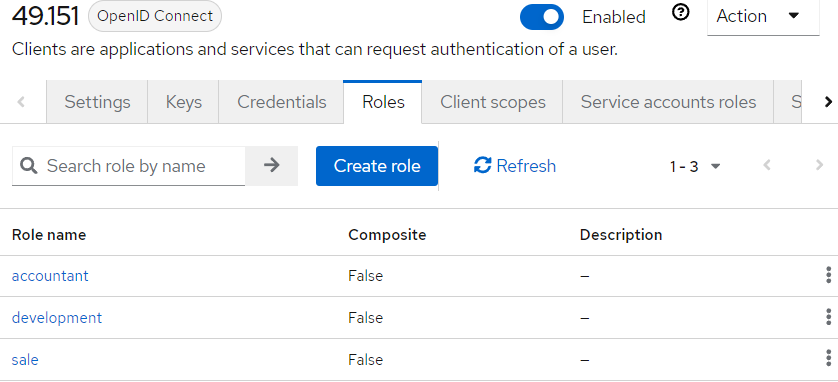The image size is (838, 382).
Task: Open the Action dropdown menu
Action: [x=763, y=17]
